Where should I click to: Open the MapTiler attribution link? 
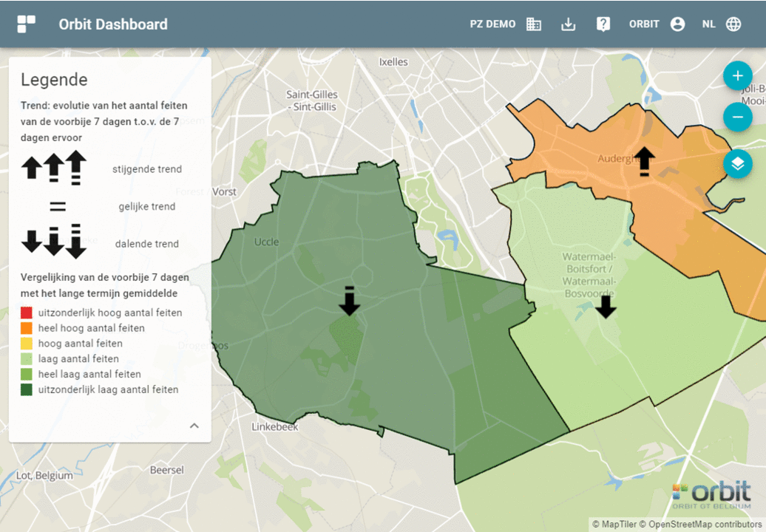tap(619, 525)
